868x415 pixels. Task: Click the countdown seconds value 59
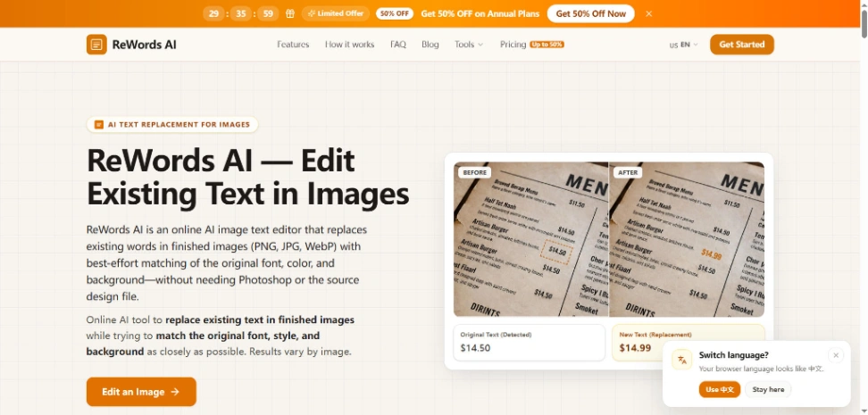point(268,14)
